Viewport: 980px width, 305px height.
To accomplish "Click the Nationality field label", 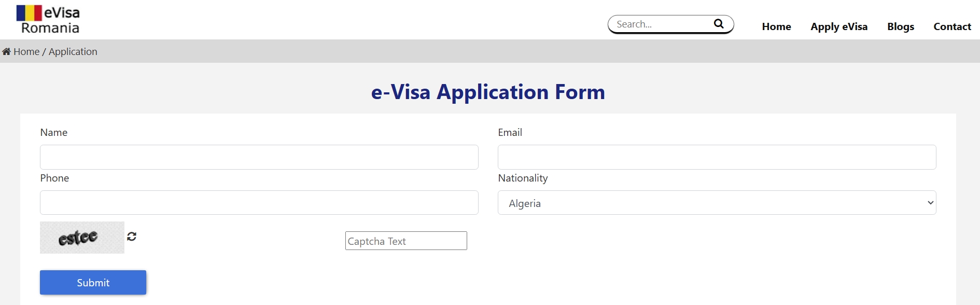I will click(523, 178).
